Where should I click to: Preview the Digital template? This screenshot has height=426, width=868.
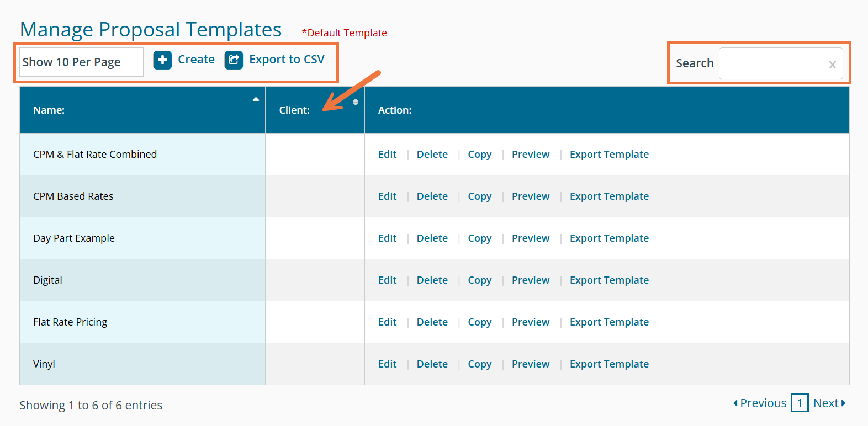(x=530, y=280)
